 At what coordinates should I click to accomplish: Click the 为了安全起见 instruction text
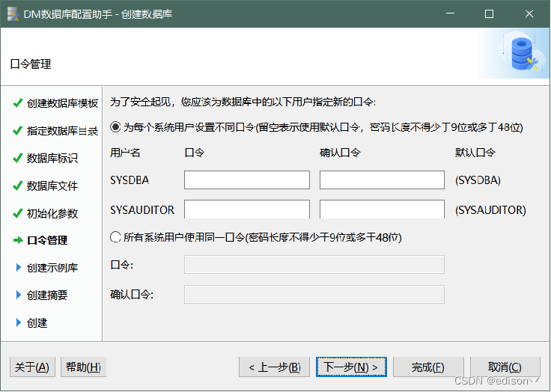pyautogui.click(x=243, y=102)
